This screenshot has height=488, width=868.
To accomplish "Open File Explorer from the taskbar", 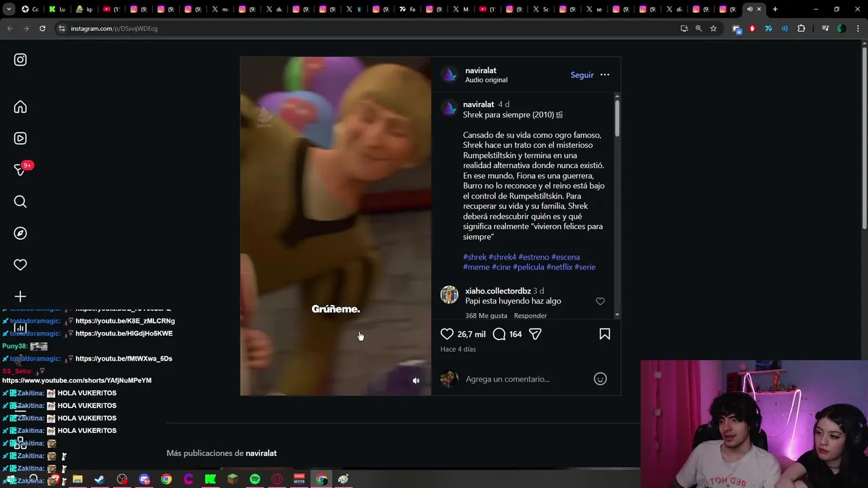I will 77,479.
